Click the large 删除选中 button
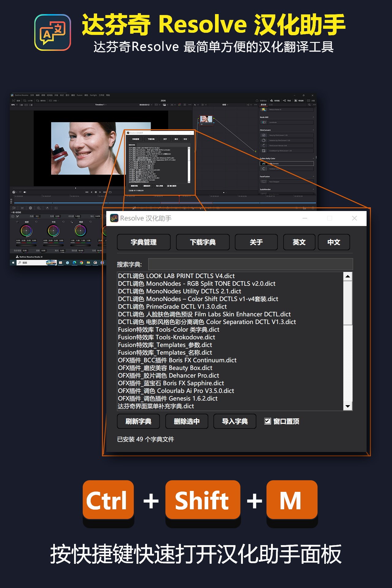The image size is (392, 588). click(x=187, y=421)
